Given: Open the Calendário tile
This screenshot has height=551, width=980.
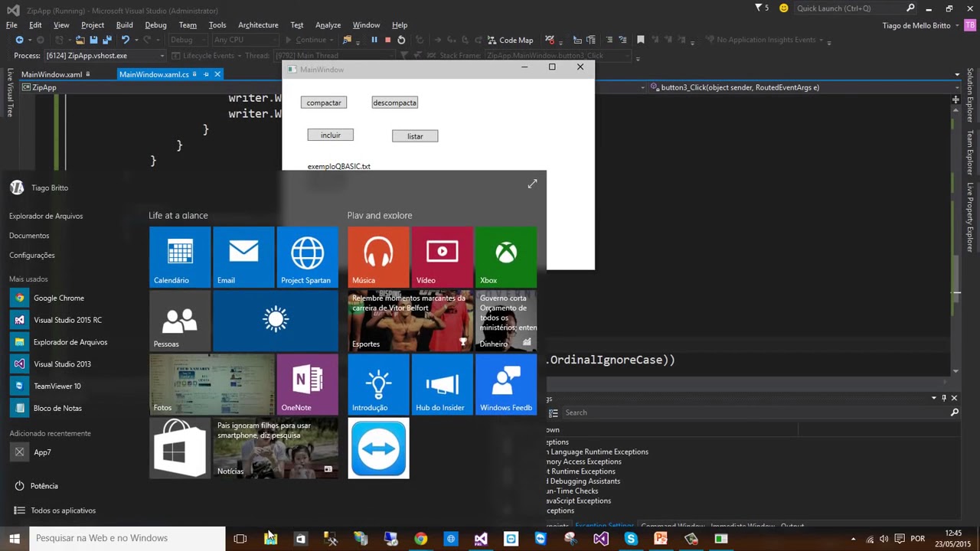Looking at the screenshot, I should [x=180, y=256].
